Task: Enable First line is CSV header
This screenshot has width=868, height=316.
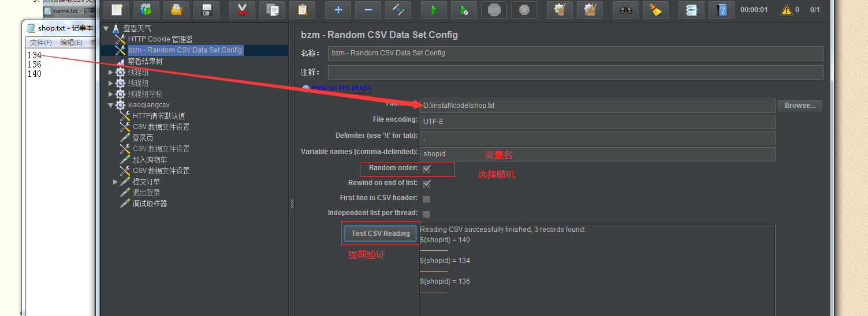Action: point(426,199)
